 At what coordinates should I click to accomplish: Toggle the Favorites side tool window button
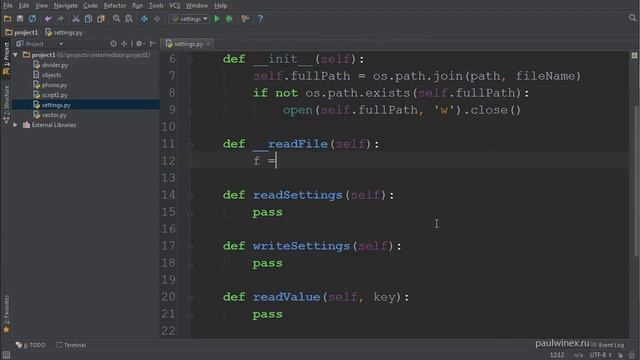6,313
